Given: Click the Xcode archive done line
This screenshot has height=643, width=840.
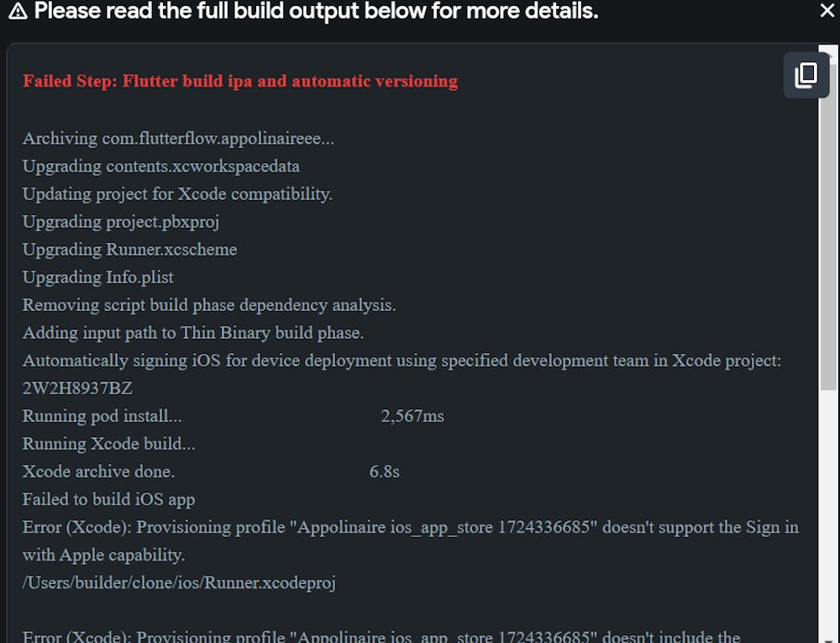Looking at the screenshot, I should click(x=98, y=472).
